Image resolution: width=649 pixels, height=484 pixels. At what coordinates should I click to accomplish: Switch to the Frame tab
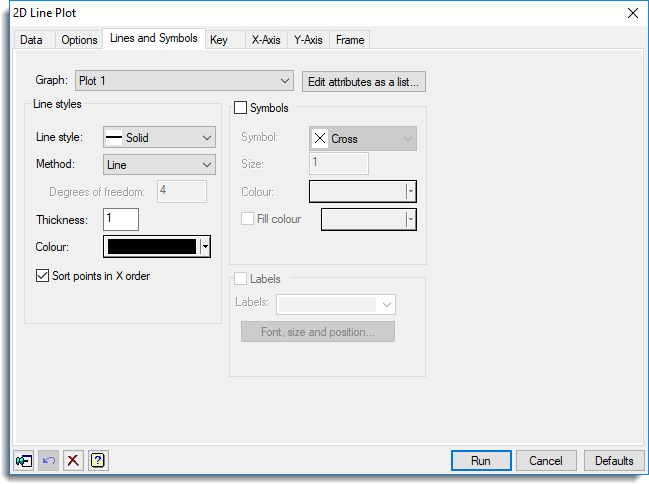click(x=350, y=40)
